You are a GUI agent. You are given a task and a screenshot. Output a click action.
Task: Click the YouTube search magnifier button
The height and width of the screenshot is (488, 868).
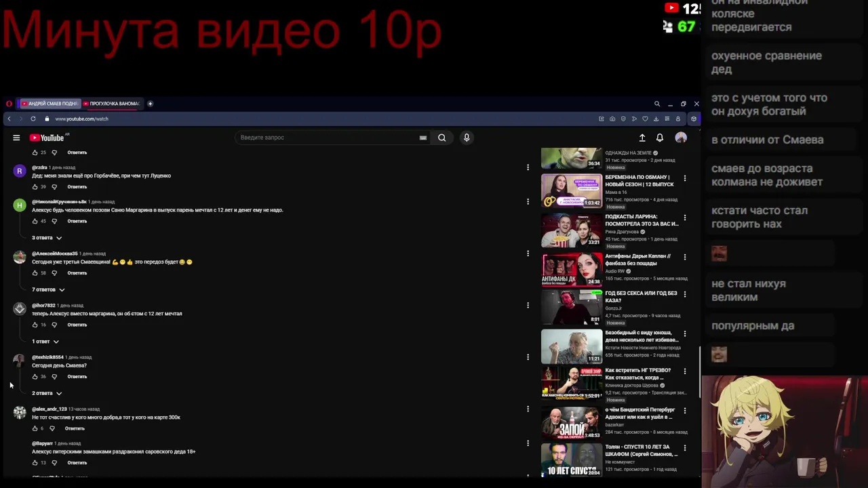[442, 138]
